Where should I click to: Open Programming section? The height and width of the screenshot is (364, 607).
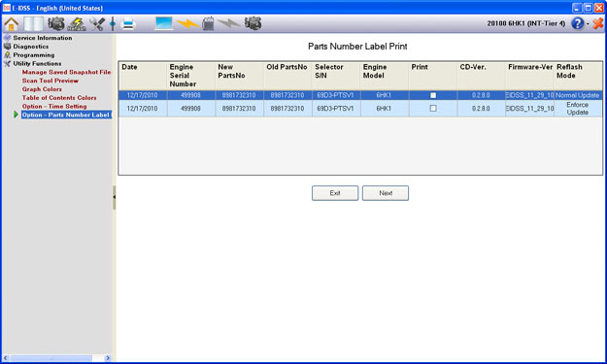coord(34,55)
